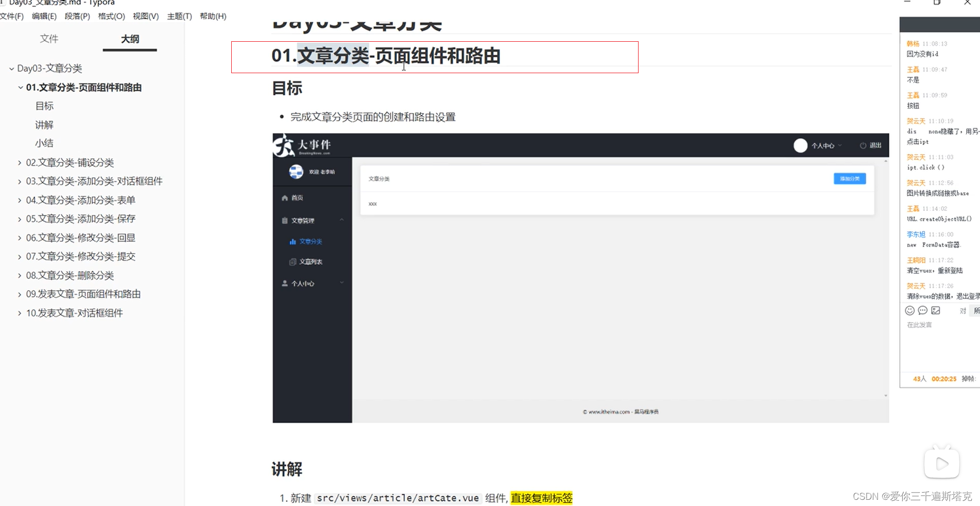
Task: Collapse the 文章管理 submenu arrow
Action: [x=341, y=220]
